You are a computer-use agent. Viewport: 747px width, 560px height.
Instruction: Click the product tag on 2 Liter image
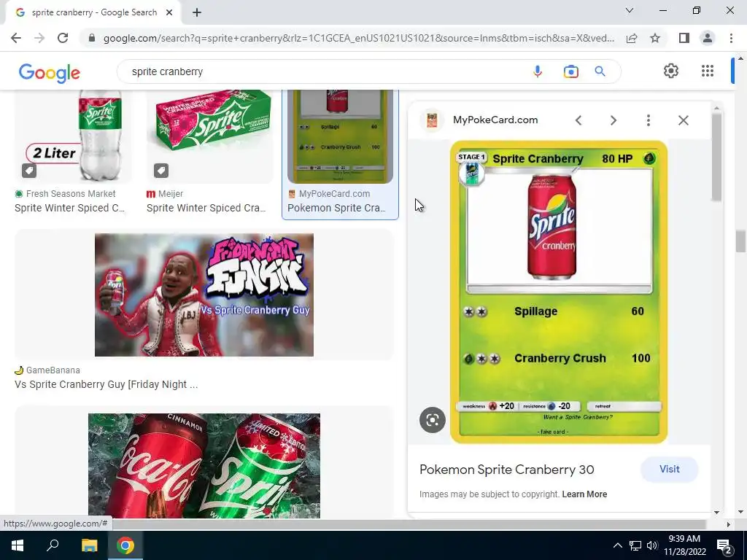click(29, 171)
